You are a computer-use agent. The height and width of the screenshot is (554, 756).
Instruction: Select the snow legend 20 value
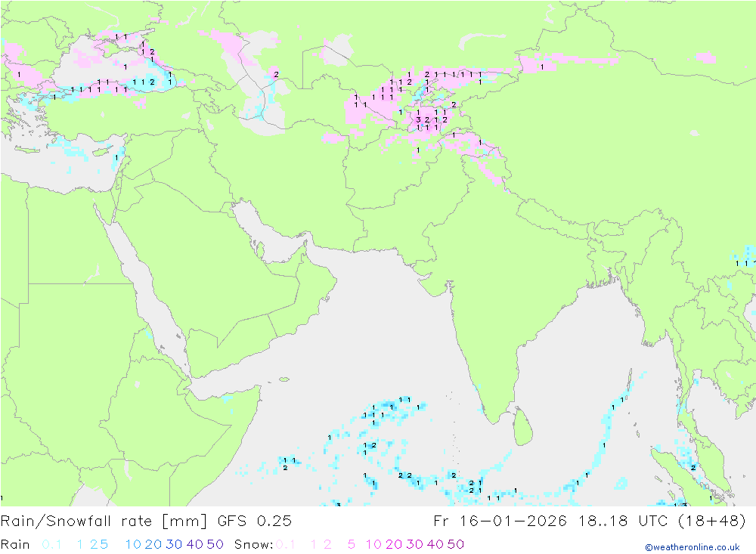(394, 544)
